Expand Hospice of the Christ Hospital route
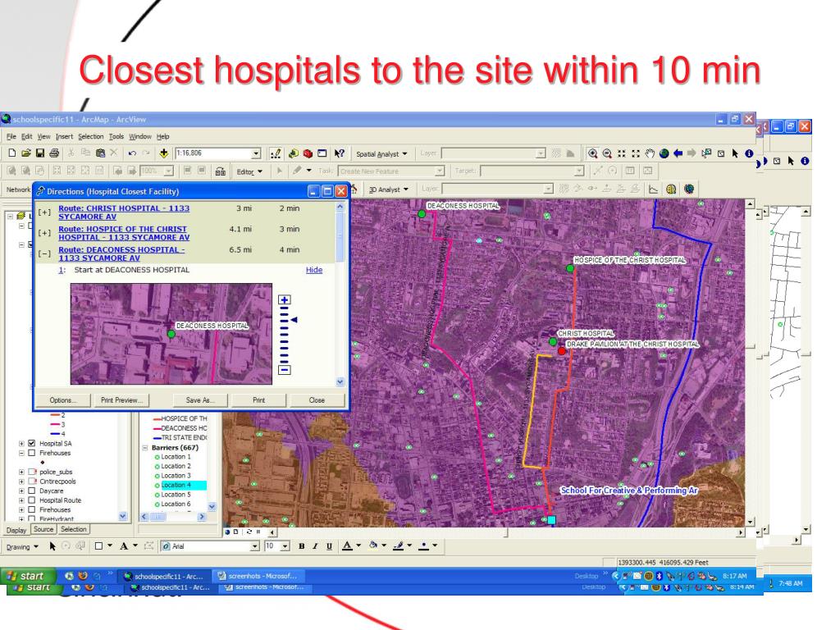 (x=44, y=233)
